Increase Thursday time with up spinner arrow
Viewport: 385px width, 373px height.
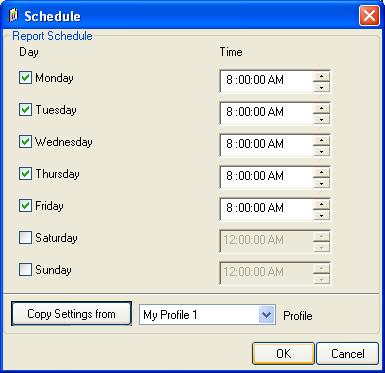tap(321, 172)
